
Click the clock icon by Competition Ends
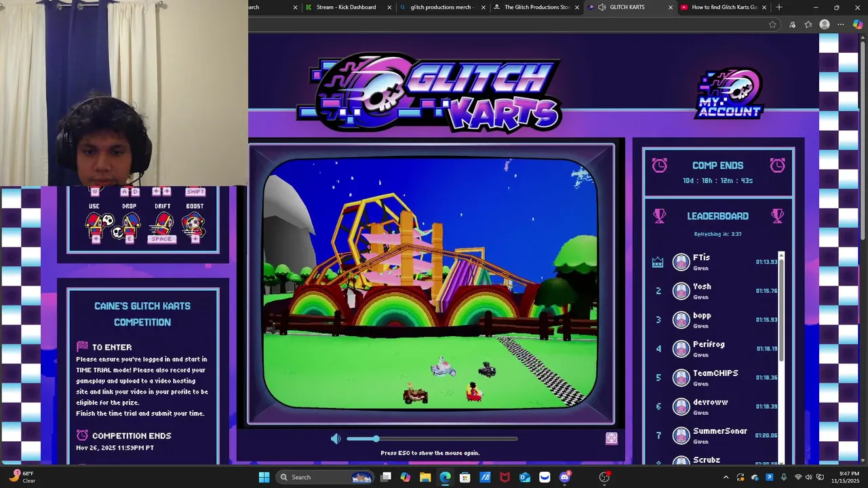(x=82, y=435)
